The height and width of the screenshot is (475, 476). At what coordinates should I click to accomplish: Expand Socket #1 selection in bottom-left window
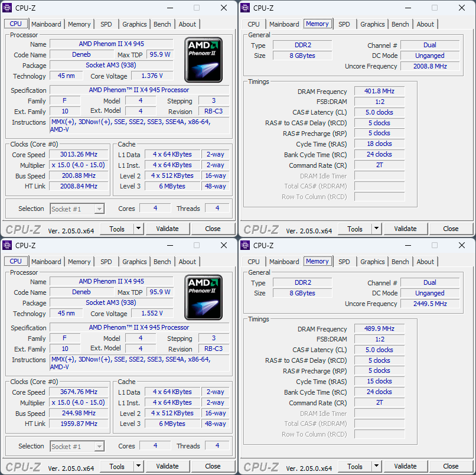(99, 447)
